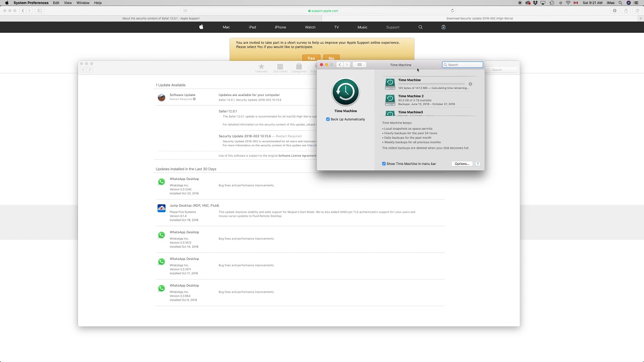Screen dimensions: 644x362
Task: Open the Wi-Fi menu bar icon
Action: point(568,3)
